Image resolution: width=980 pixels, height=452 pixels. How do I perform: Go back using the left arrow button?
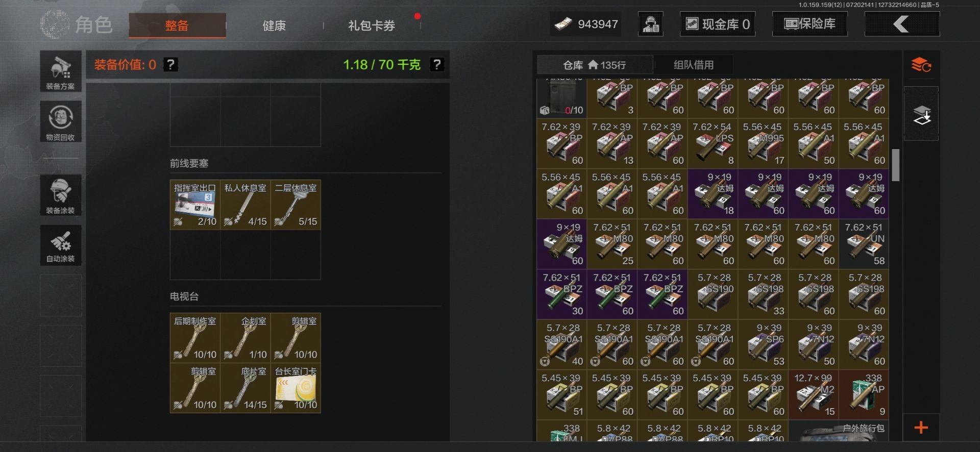point(902,24)
